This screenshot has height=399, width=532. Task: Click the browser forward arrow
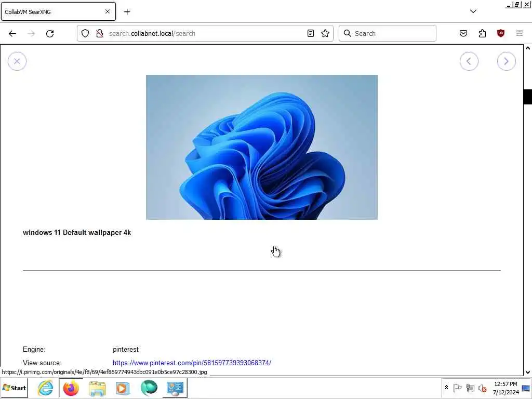pos(31,33)
